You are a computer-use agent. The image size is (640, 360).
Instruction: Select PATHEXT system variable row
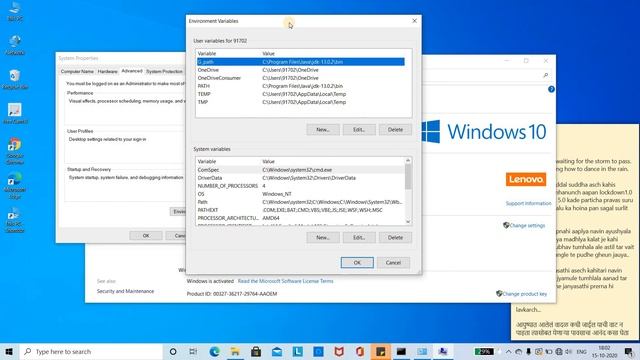click(x=300, y=210)
